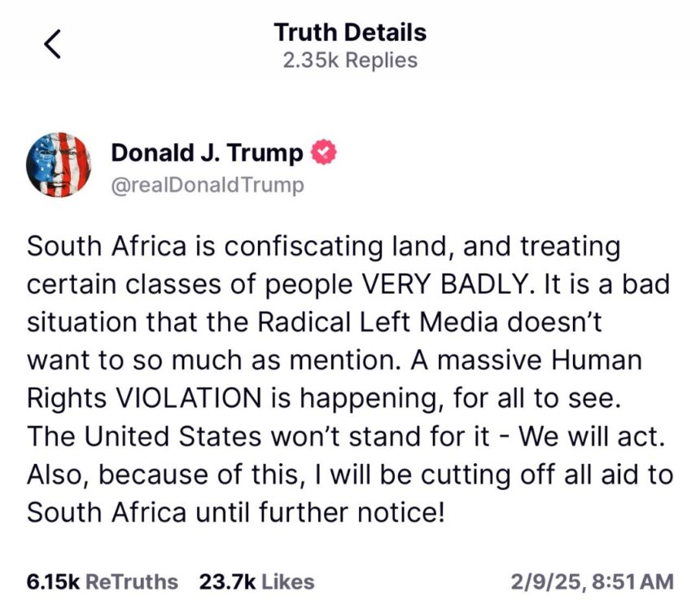Click the @realDonaldTrump handle
Screen dimensions: 700x613
[207, 184]
